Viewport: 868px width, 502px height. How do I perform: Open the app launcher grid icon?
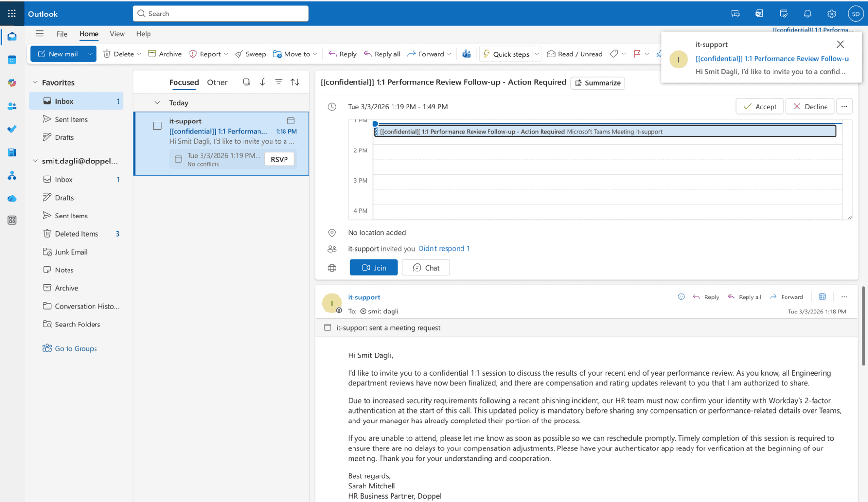coord(12,13)
